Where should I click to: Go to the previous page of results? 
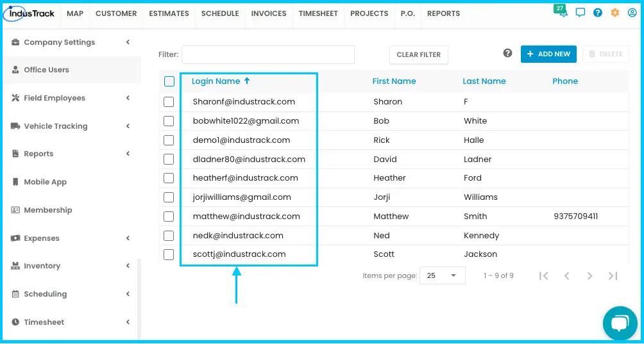click(567, 276)
